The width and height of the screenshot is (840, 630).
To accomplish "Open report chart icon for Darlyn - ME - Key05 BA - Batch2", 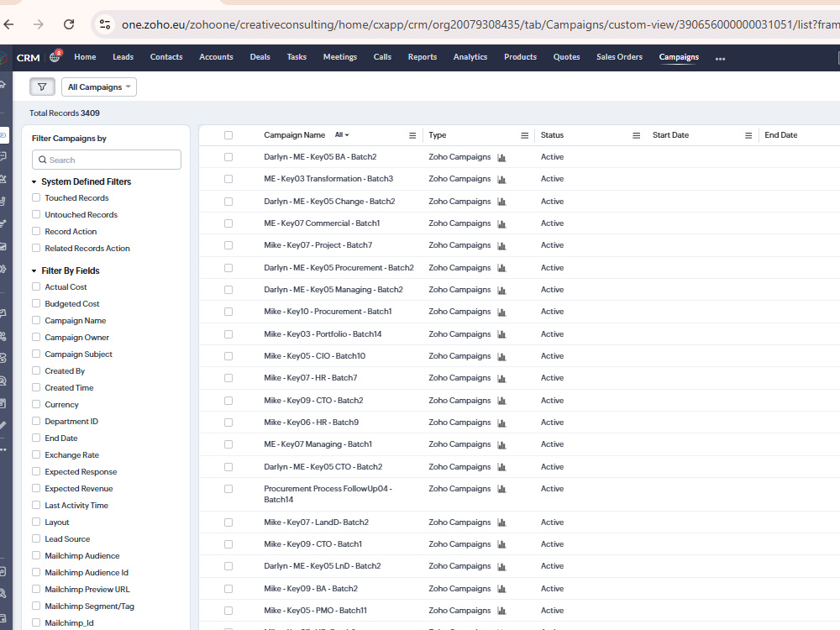I will pyautogui.click(x=501, y=158).
